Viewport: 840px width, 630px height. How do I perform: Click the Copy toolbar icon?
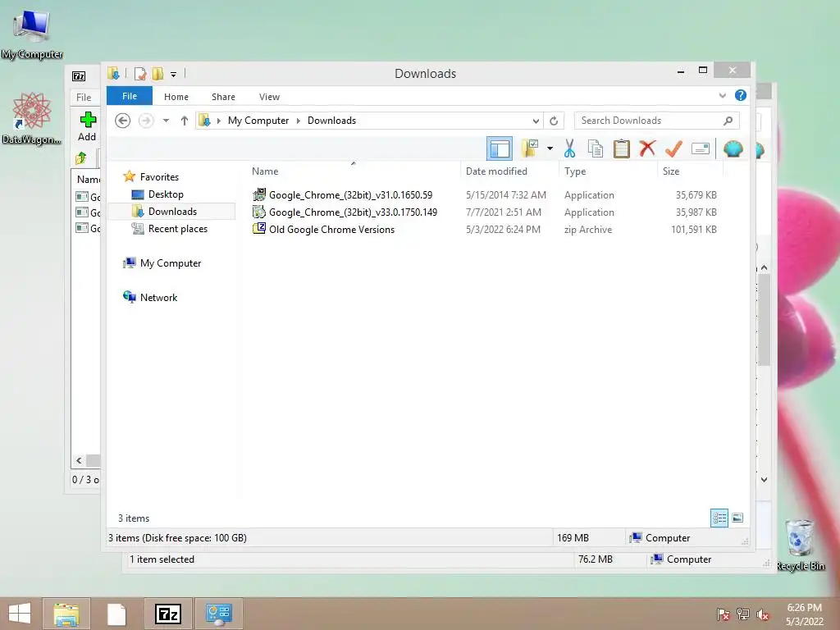pyautogui.click(x=596, y=148)
